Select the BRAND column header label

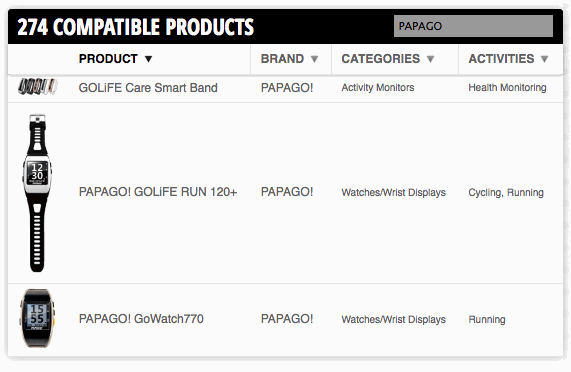coord(282,59)
